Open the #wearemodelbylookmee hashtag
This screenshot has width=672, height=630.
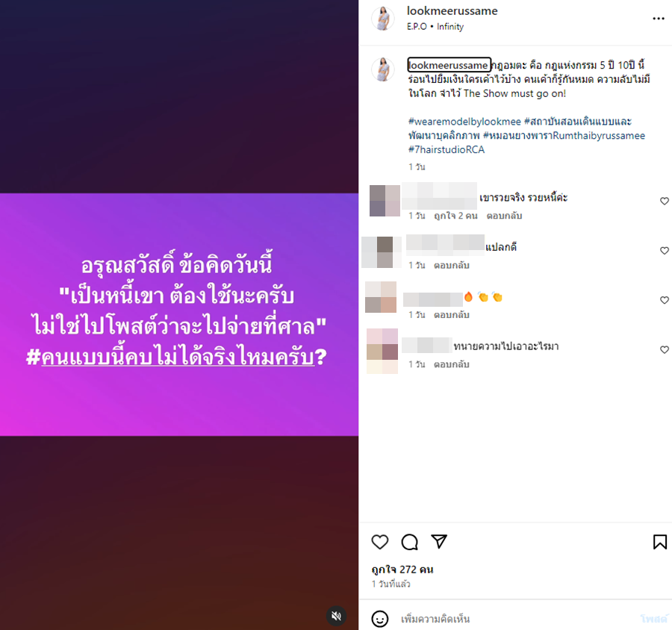(464, 122)
